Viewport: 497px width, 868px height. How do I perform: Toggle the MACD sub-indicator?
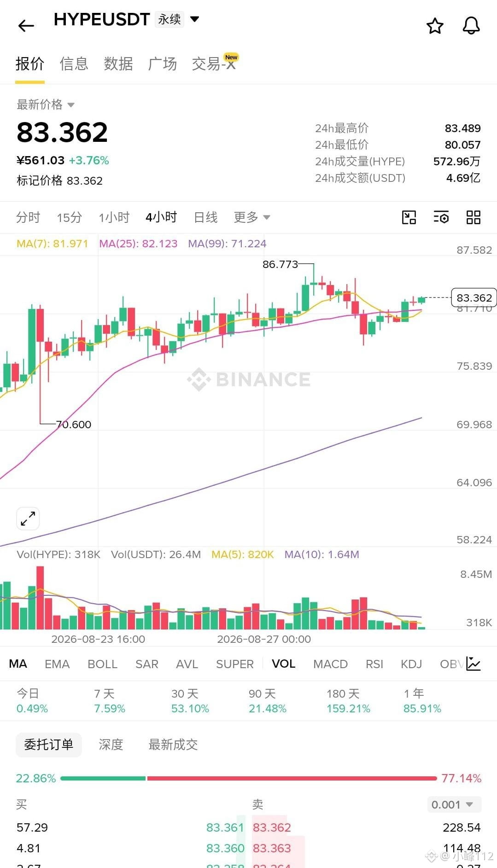click(330, 664)
